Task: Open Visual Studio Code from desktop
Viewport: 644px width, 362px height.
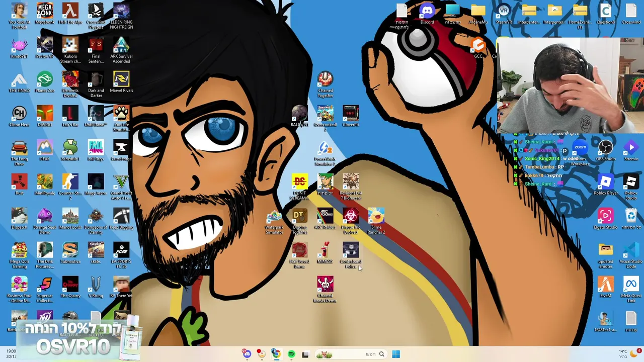Action: [631, 255]
